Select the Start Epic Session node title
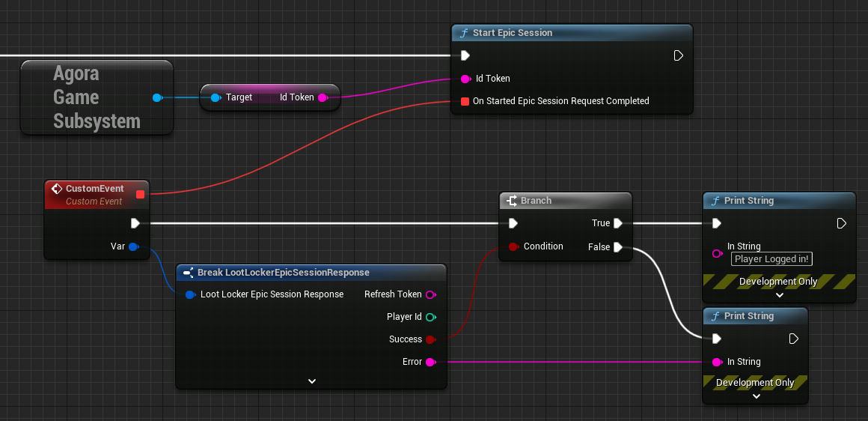868x421 pixels. [513, 33]
